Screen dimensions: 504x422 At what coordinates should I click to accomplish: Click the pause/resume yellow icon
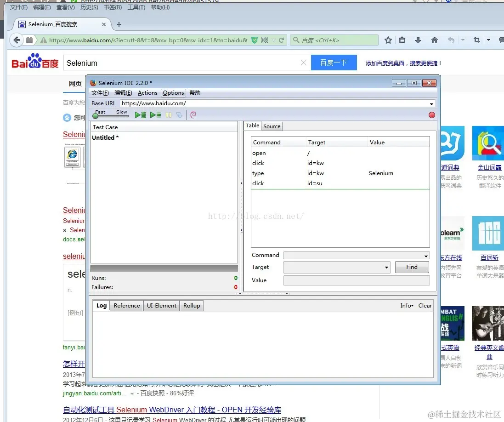tap(169, 115)
